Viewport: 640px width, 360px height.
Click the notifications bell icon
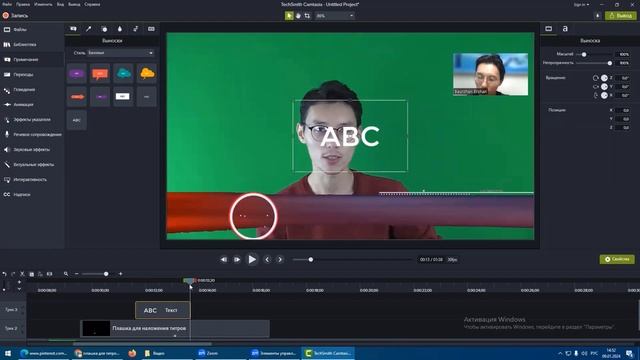(x=598, y=16)
